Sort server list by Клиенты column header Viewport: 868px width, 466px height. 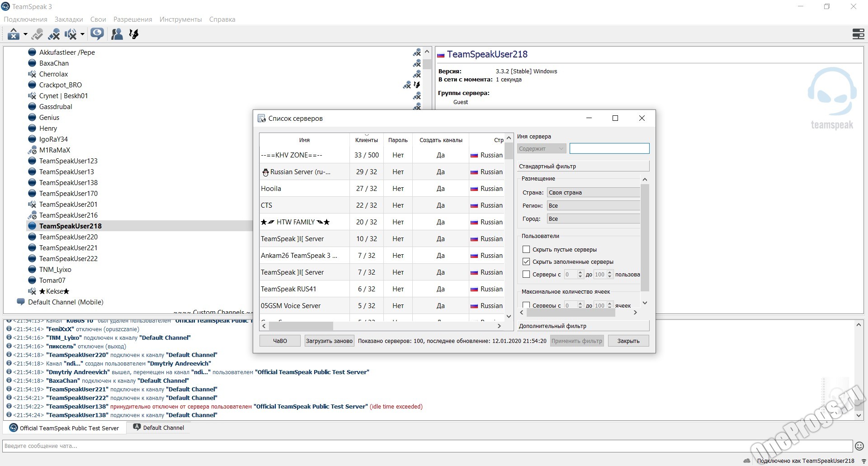coord(367,140)
